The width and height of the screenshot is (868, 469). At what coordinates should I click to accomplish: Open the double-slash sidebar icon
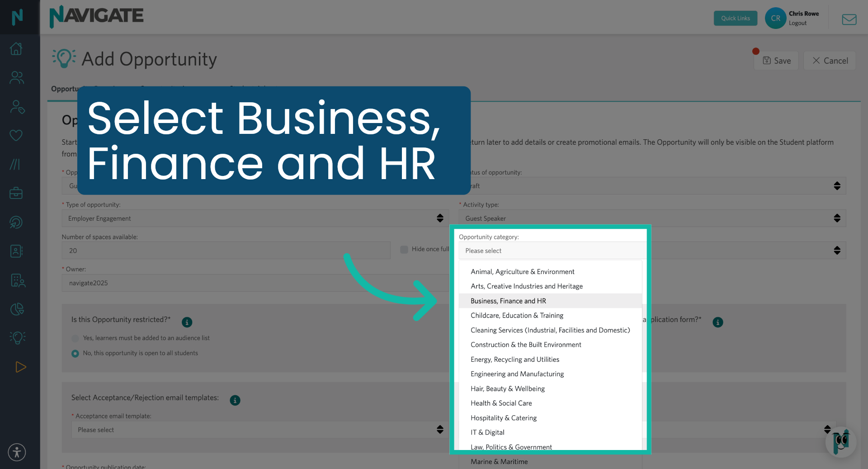15,164
